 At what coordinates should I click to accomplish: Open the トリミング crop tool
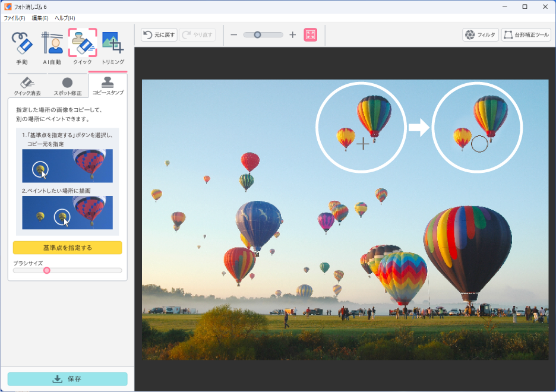coord(113,48)
